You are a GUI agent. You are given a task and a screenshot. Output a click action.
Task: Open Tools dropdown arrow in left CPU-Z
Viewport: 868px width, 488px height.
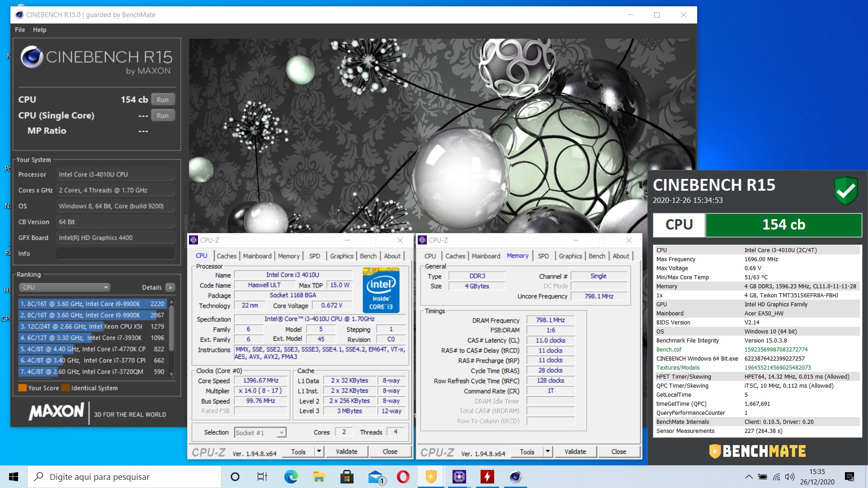coord(319,451)
